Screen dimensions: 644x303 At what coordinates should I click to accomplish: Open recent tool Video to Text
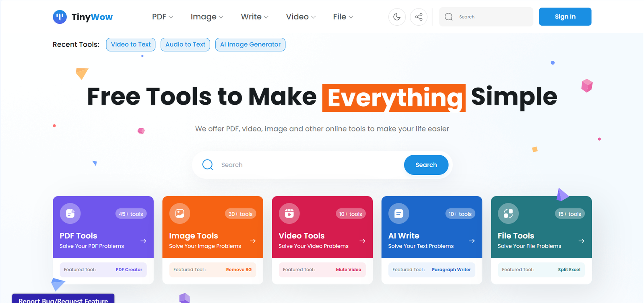point(131,45)
